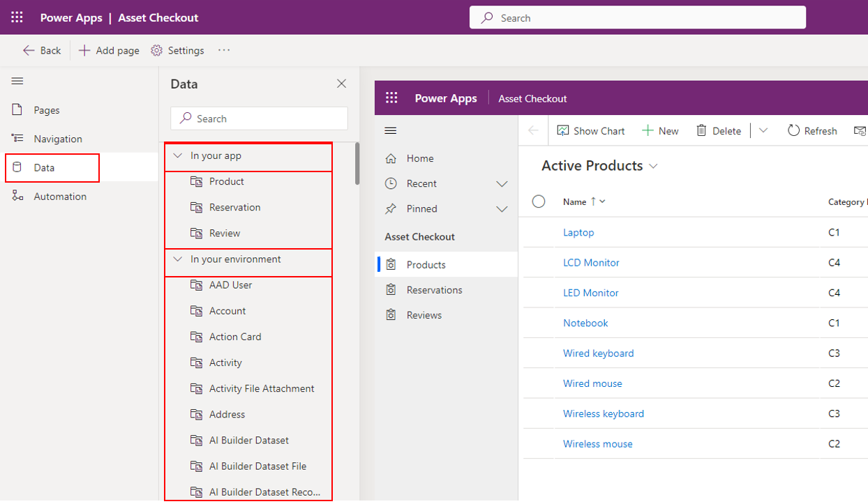Viewport: 868px width, 504px height.
Task: Open the preview app's waffle launcher
Action: coord(391,98)
